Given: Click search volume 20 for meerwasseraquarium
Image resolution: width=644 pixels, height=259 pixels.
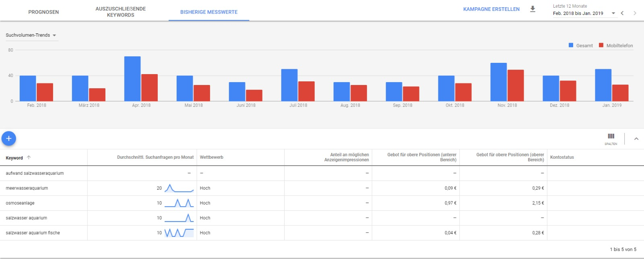Looking at the screenshot, I should tap(159, 188).
